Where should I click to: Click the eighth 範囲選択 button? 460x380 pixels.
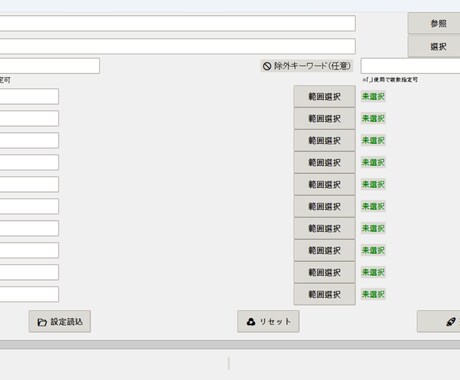pyautogui.click(x=325, y=251)
